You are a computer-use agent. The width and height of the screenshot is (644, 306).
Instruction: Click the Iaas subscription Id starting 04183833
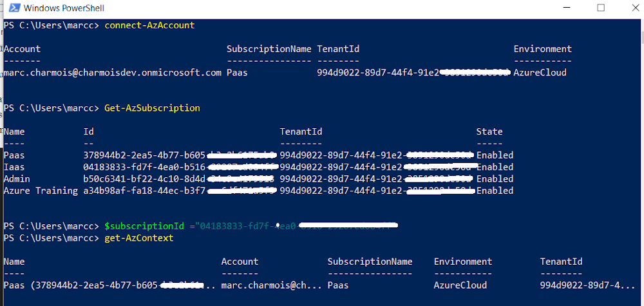pos(180,167)
